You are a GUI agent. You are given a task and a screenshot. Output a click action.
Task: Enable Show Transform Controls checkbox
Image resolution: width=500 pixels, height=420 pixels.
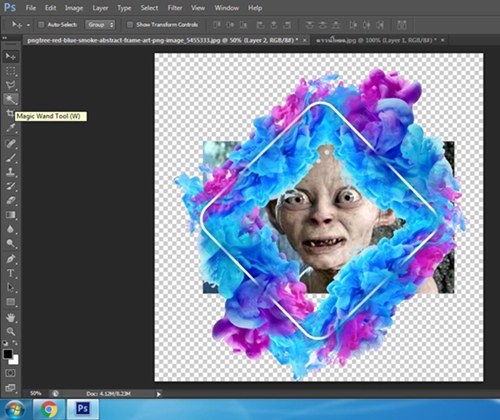point(130,25)
